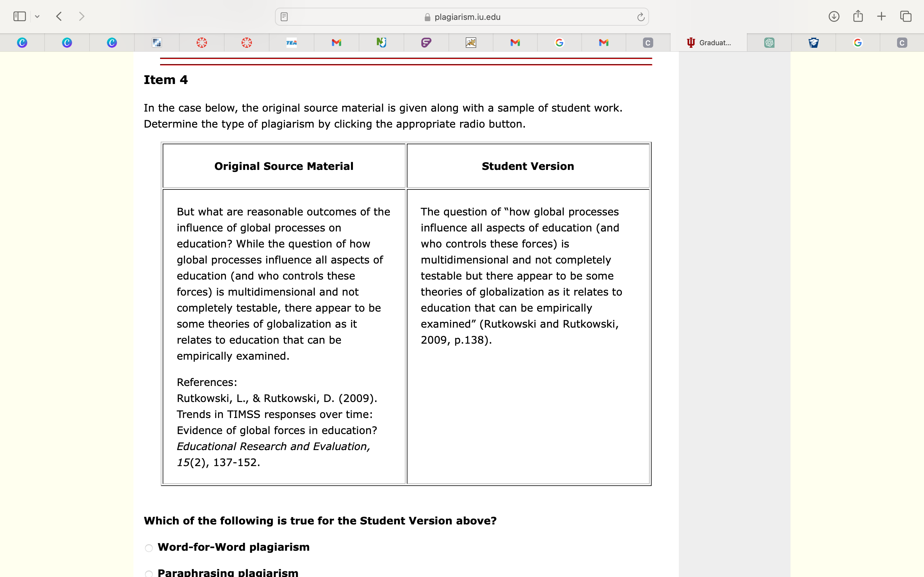This screenshot has height=577, width=924.
Task: Open a new tab with plus icon
Action: tap(881, 16)
